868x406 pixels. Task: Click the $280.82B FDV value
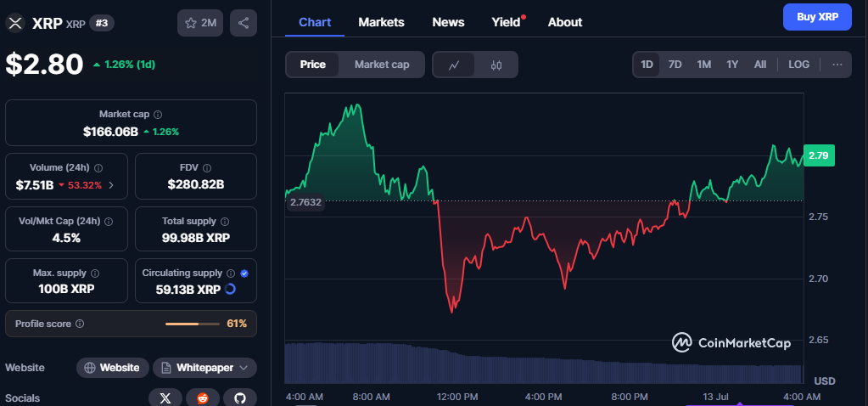[x=196, y=185]
